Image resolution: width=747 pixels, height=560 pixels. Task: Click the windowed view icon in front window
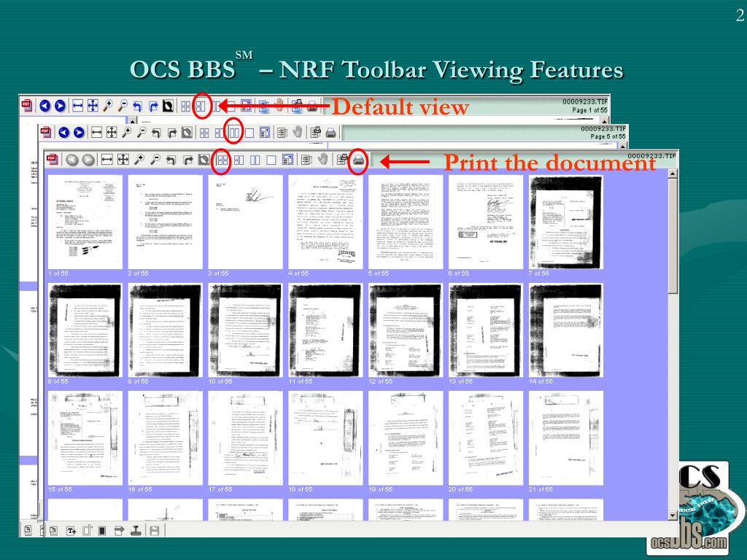[x=287, y=160]
